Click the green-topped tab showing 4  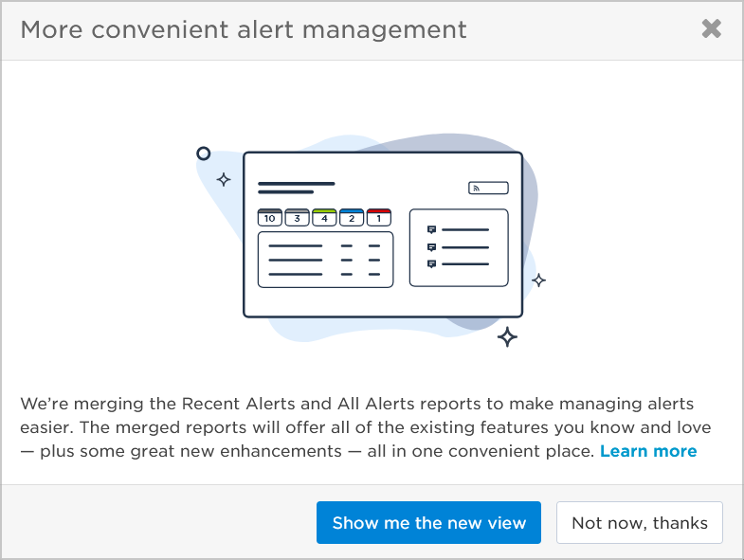[x=324, y=217]
